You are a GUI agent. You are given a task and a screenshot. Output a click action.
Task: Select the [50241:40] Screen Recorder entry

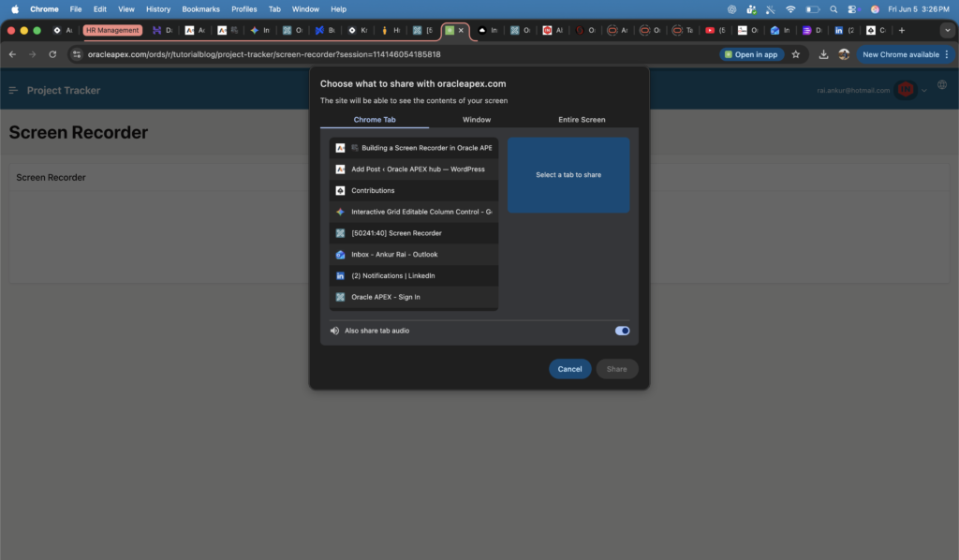pyautogui.click(x=413, y=233)
